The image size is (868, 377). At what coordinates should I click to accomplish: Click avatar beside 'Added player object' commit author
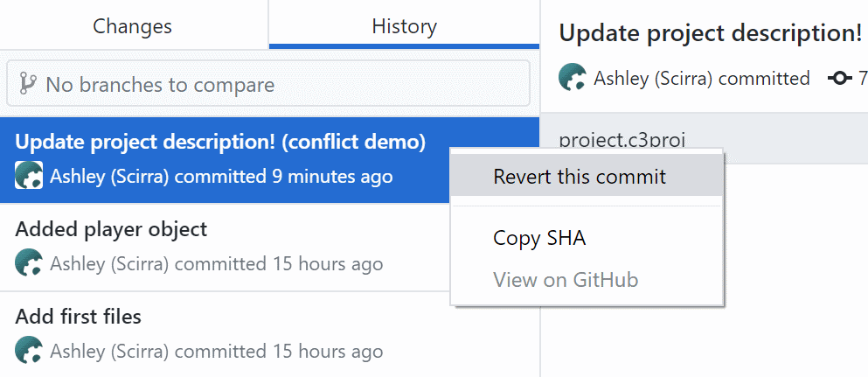29,263
